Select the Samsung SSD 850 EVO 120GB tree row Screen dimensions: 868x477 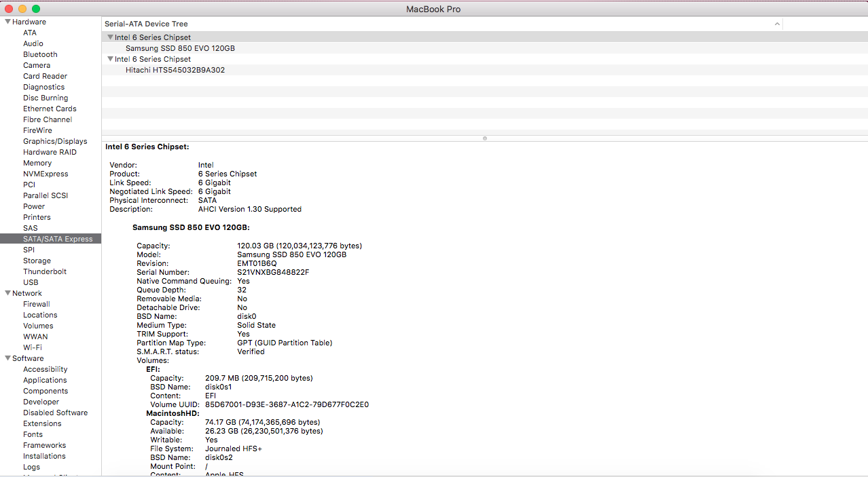[x=485, y=48]
